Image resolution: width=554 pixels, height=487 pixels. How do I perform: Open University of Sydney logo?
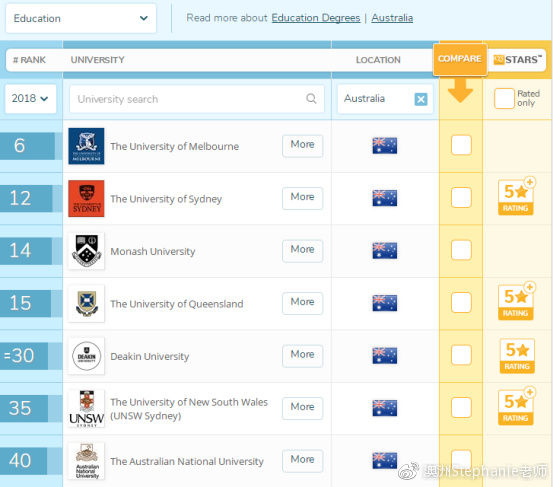86,198
